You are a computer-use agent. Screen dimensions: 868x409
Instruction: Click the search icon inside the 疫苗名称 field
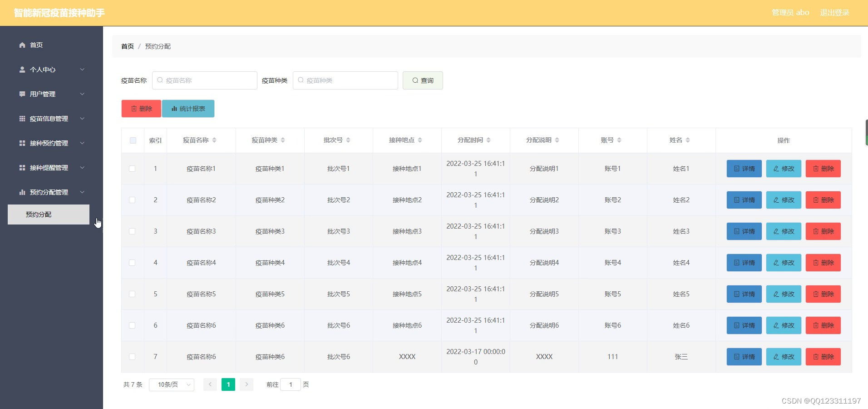[160, 80]
